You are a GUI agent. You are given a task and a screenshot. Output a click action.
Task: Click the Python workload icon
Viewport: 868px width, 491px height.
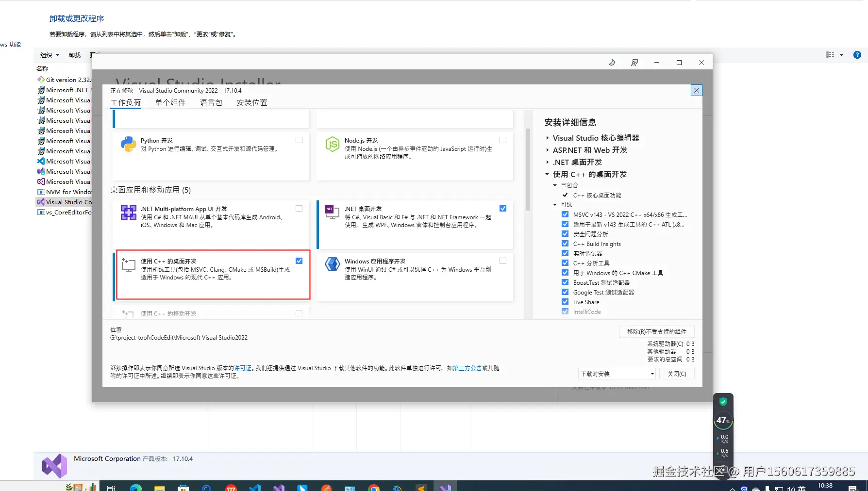[x=129, y=145]
